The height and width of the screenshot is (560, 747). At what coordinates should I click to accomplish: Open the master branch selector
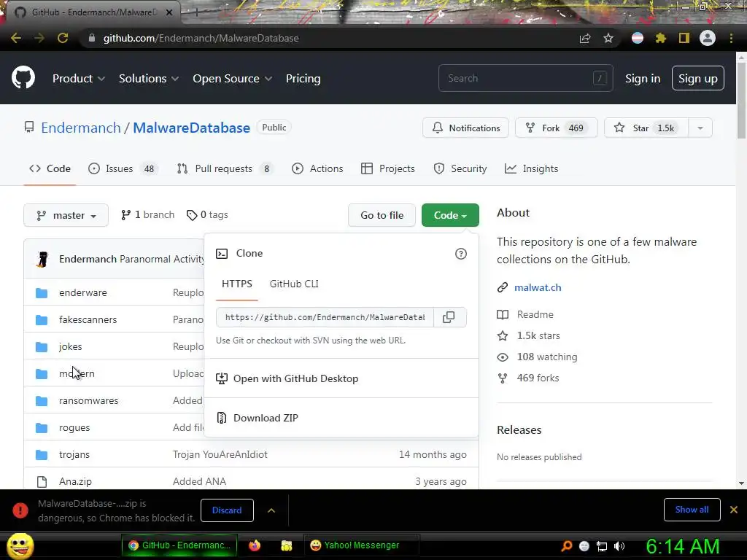[x=66, y=215]
